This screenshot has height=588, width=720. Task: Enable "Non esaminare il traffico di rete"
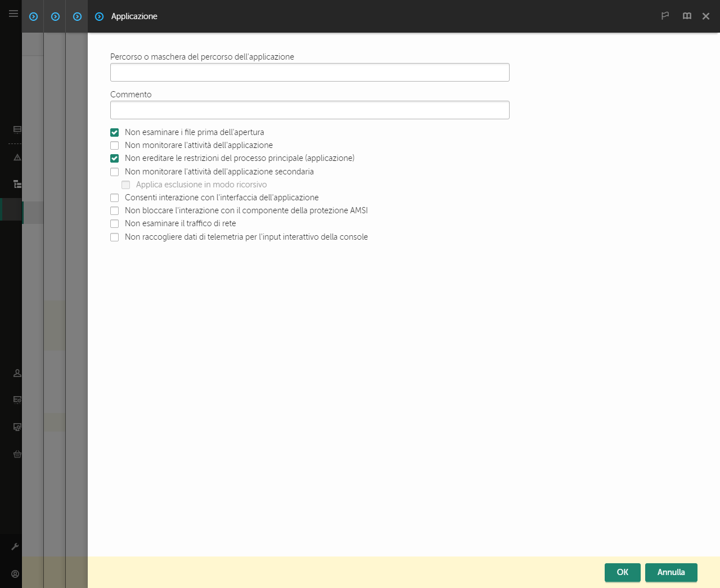click(114, 223)
